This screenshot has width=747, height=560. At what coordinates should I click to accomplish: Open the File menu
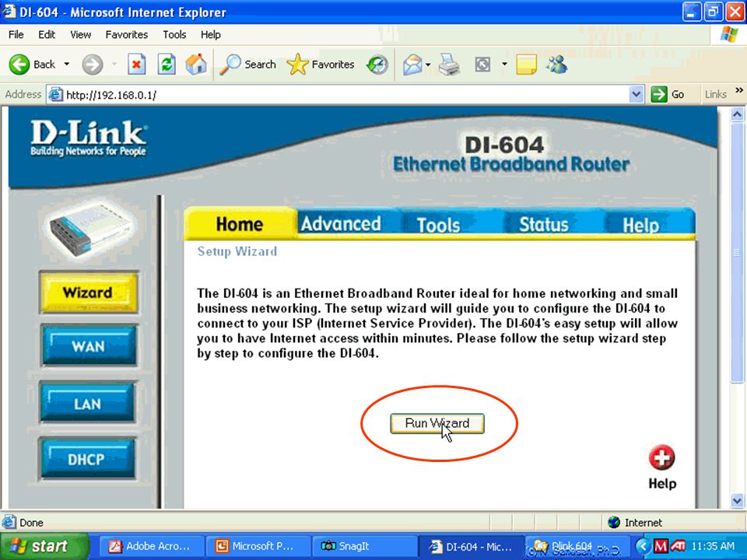pos(16,35)
